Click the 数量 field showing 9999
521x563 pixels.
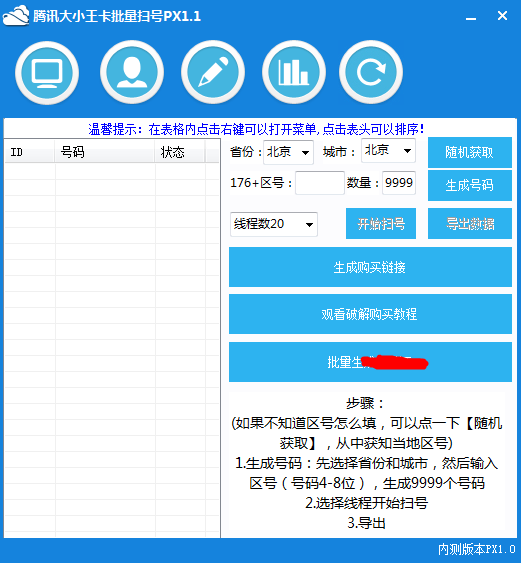coord(399,183)
